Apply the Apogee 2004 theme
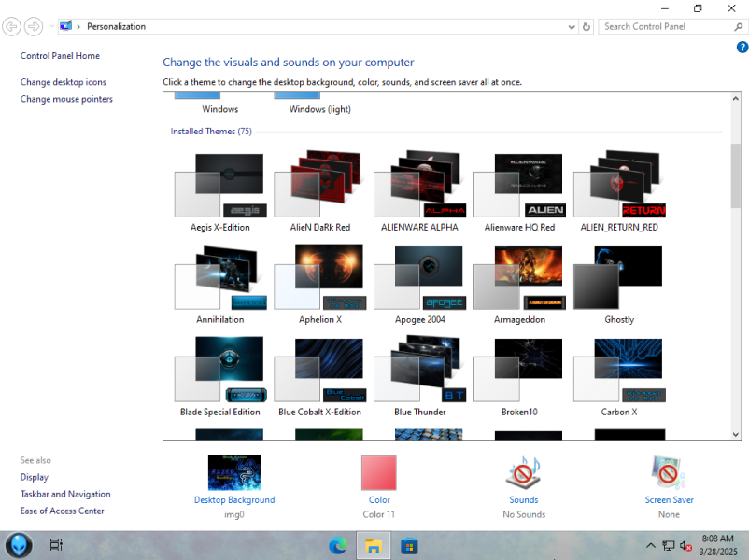This screenshot has height=560, width=749. point(419,284)
